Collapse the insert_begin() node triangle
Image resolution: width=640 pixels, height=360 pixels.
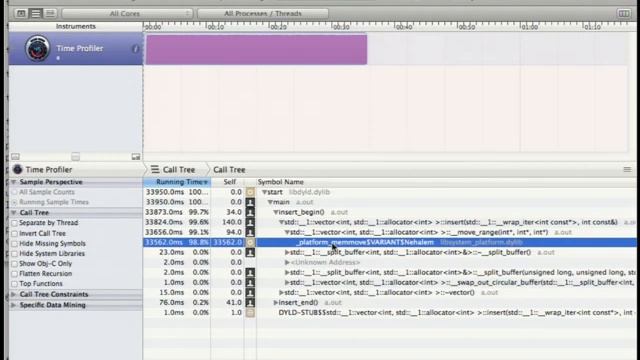click(276, 212)
